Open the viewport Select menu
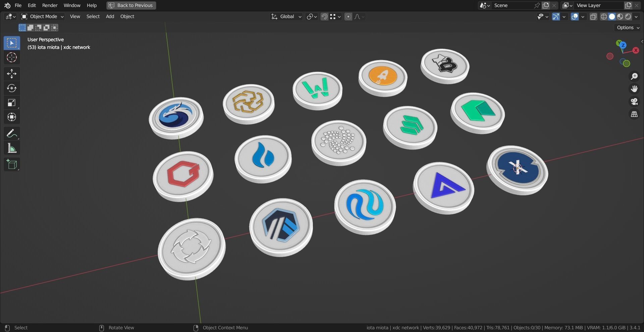 (x=93, y=16)
